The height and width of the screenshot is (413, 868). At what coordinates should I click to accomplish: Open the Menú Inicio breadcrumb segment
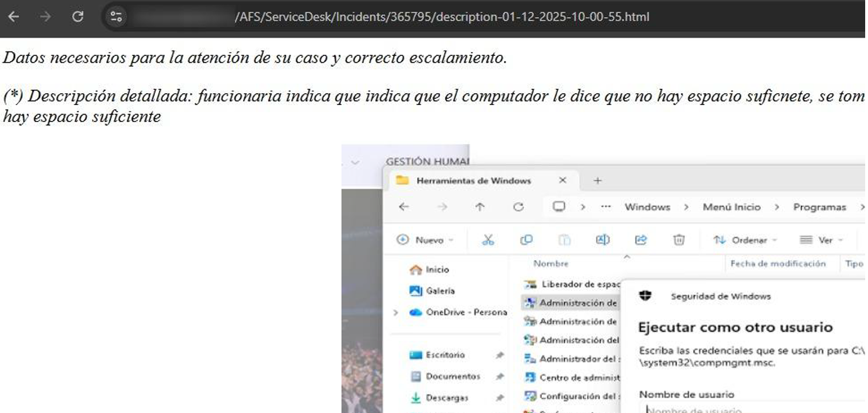(731, 207)
